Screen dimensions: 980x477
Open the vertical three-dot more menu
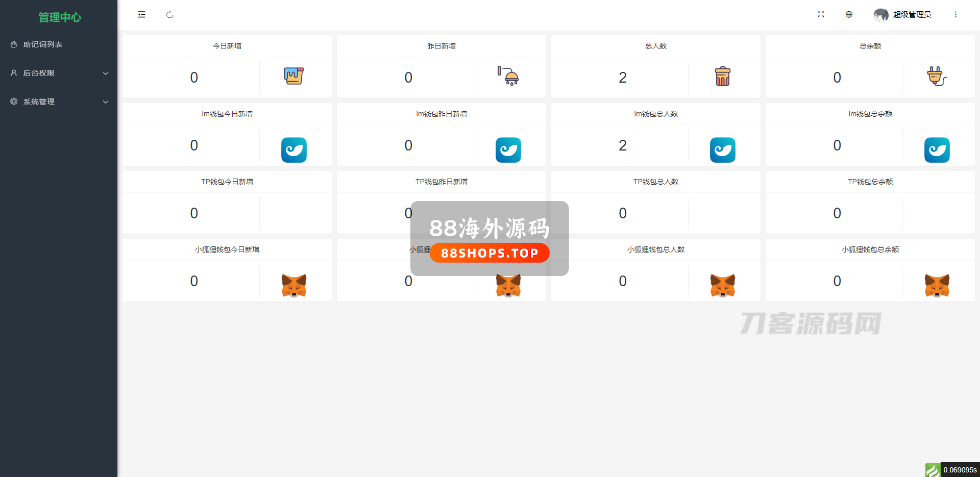click(x=955, y=14)
